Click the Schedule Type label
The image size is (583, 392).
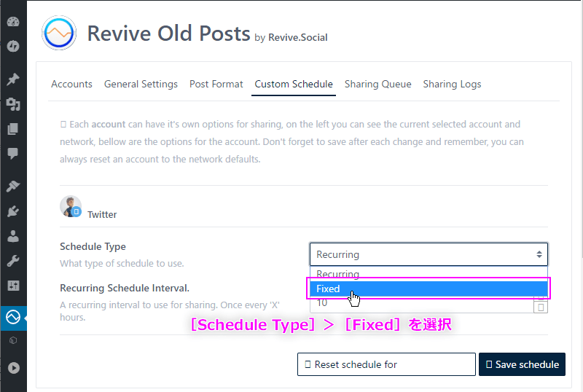[x=93, y=246]
